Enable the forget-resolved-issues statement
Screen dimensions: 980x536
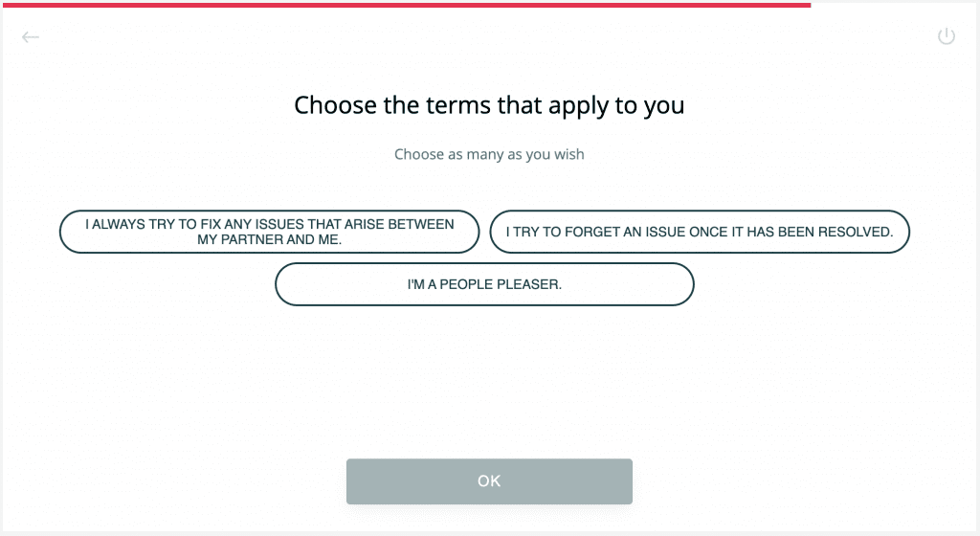699,232
